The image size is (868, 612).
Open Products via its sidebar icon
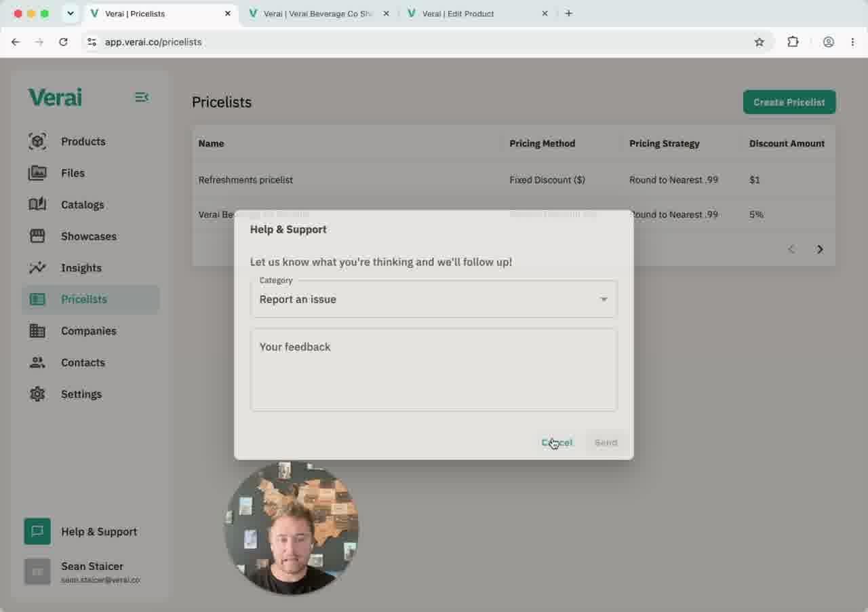click(37, 141)
